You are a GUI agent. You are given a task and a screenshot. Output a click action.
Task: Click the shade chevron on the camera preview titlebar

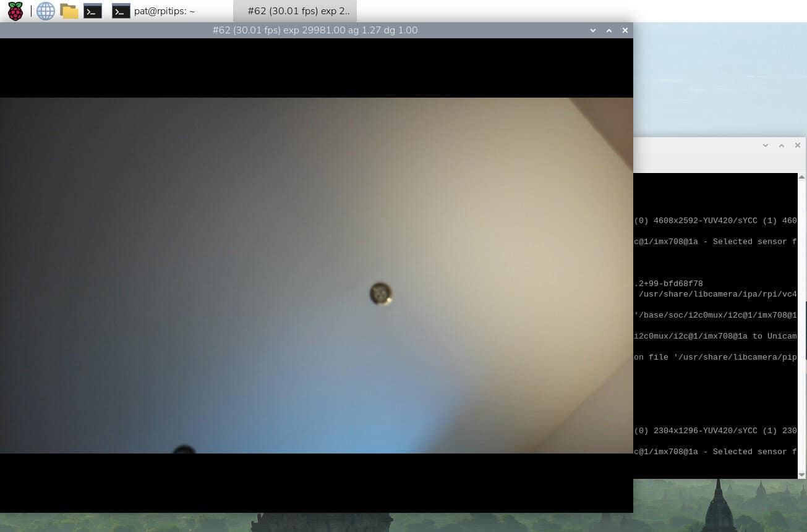pos(592,30)
